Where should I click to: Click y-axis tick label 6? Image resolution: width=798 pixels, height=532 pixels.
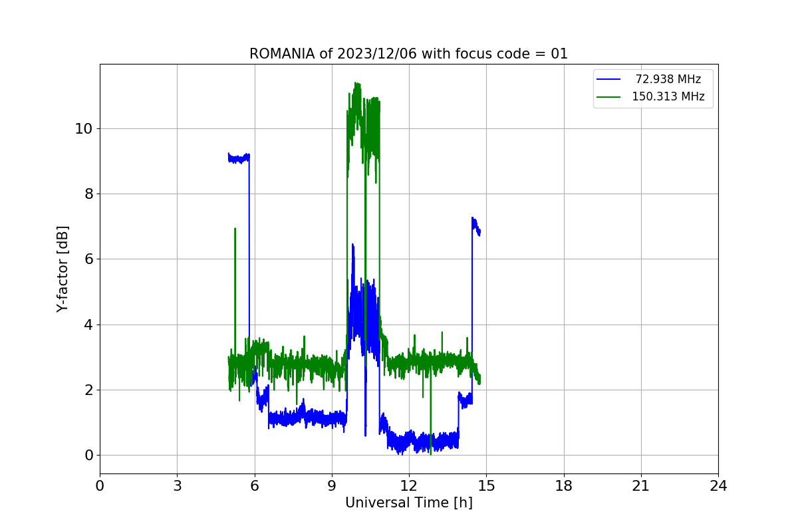(x=87, y=259)
